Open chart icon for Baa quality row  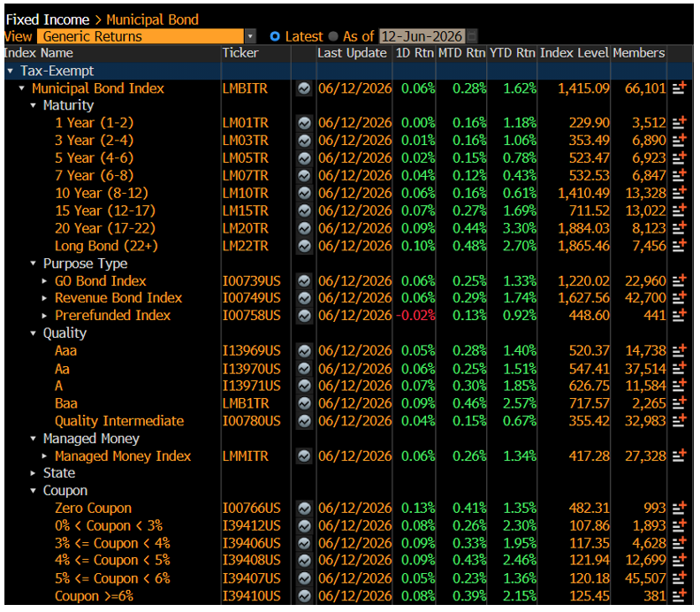(304, 404)
